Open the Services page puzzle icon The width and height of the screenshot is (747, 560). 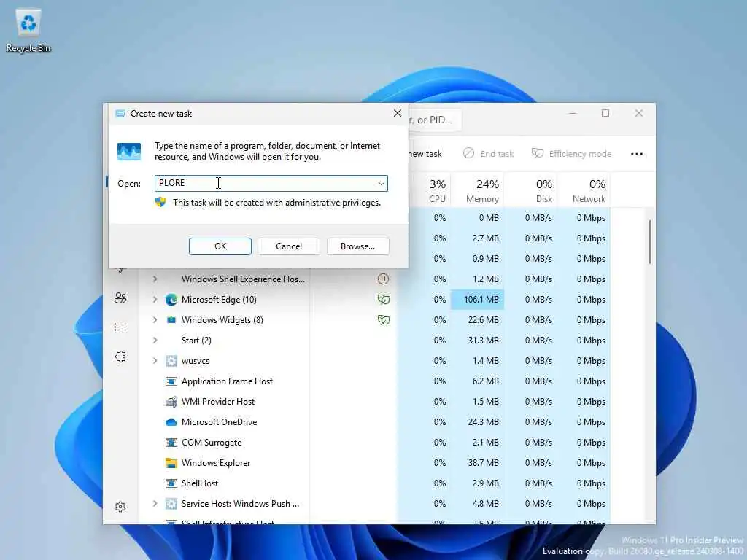[120, 357]
